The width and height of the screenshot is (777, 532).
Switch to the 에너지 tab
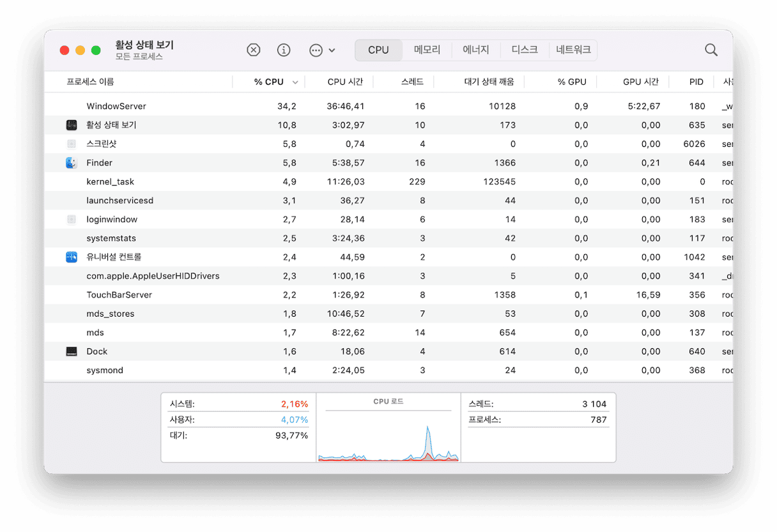tap(476, 50)
